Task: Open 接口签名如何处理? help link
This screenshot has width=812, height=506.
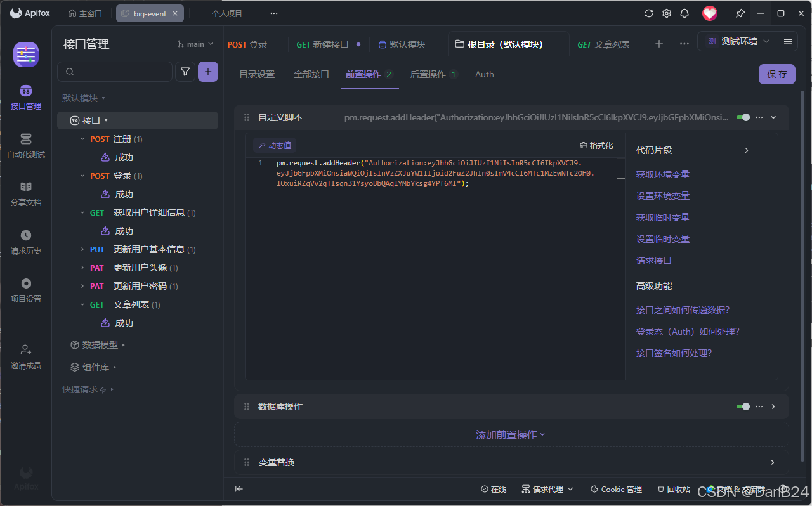Action: 674,353
